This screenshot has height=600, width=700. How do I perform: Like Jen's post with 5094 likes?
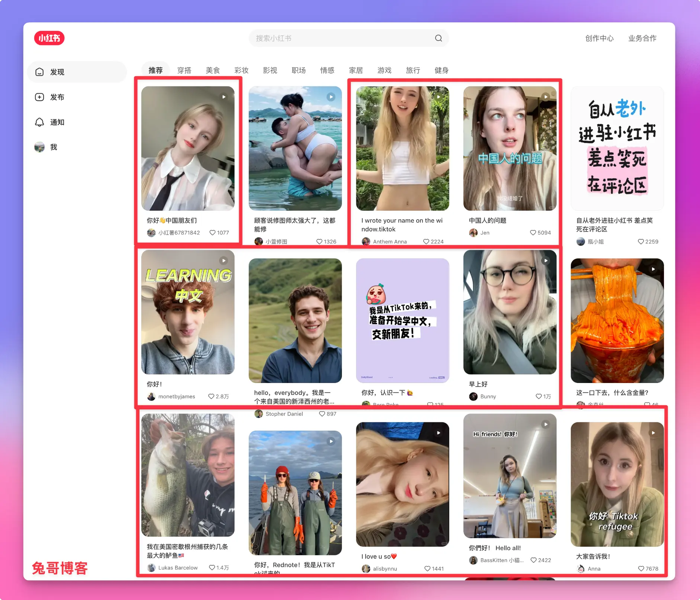click(533, 233)
